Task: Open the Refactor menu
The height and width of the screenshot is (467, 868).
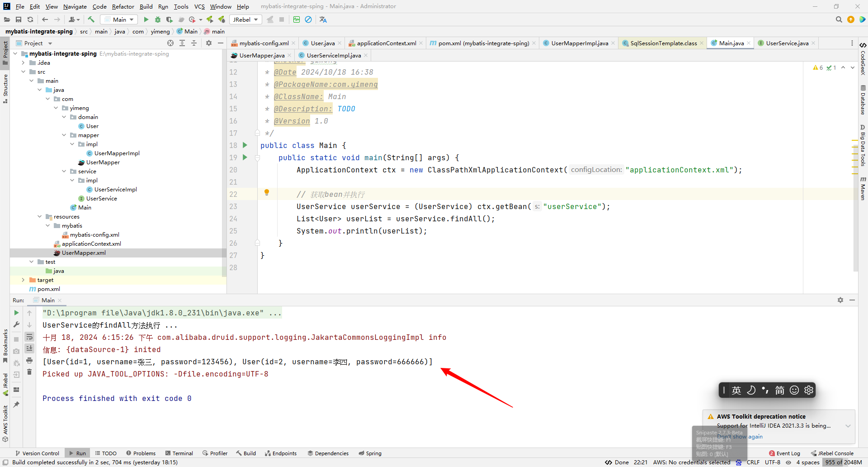Action: pos(123,6)
